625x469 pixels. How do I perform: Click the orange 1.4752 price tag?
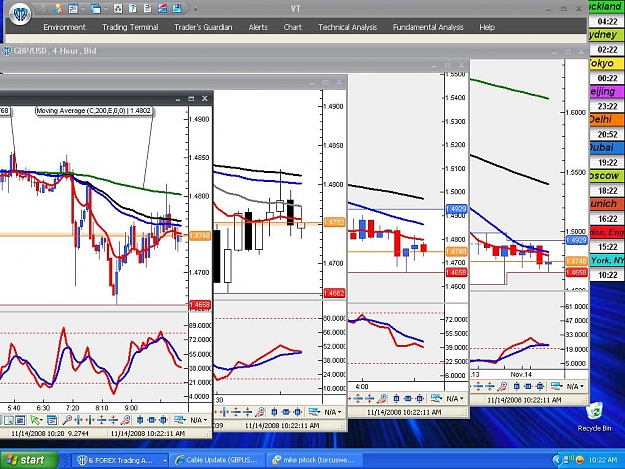click(334, 222)
